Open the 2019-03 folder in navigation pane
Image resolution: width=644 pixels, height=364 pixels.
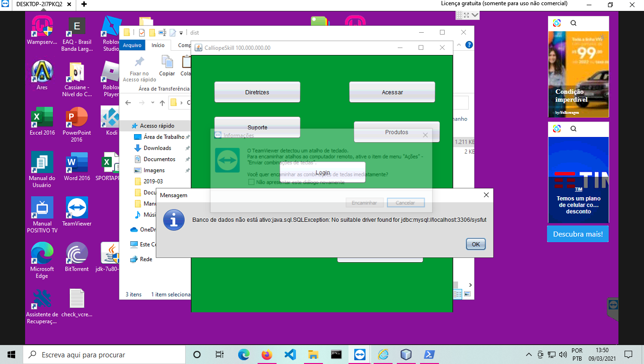tap(153, 182)
